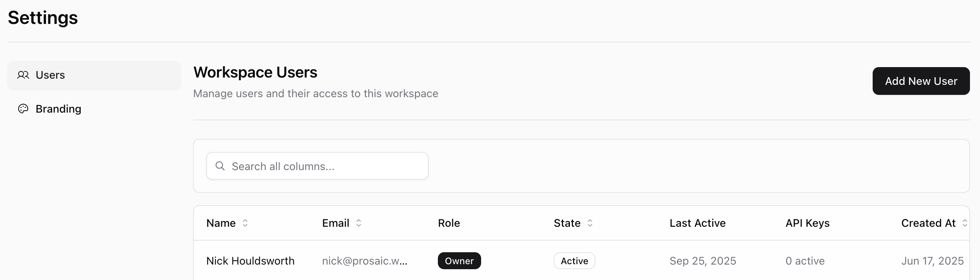
Task: Click the Branding palette icon
Action: tap(23, 109)
